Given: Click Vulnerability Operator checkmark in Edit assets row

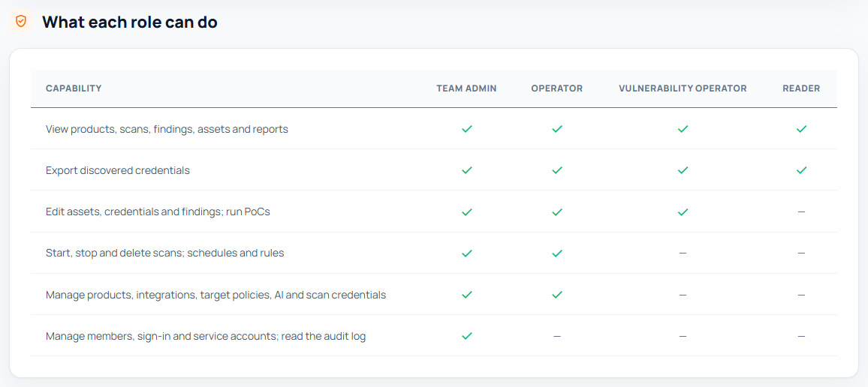Looking at the screenshot, I should (x=683, y=211).
